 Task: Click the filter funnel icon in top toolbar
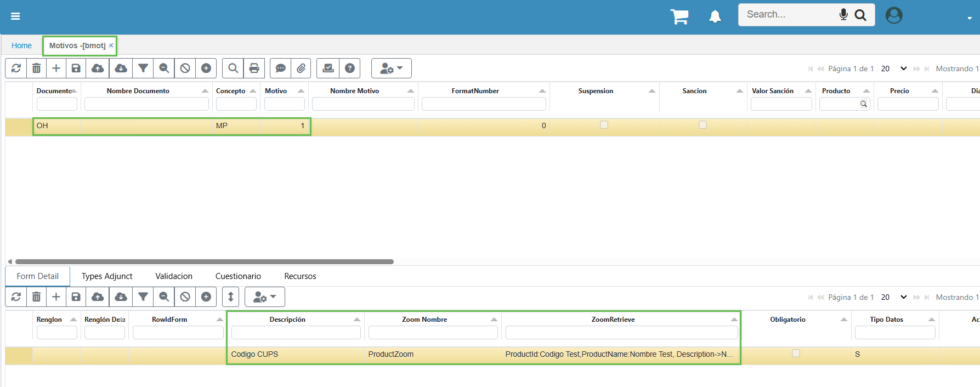click(x=143, y=69)
